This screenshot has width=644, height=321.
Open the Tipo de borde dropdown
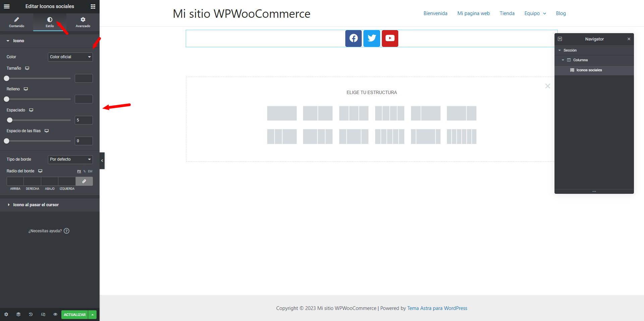click(70, 159)
